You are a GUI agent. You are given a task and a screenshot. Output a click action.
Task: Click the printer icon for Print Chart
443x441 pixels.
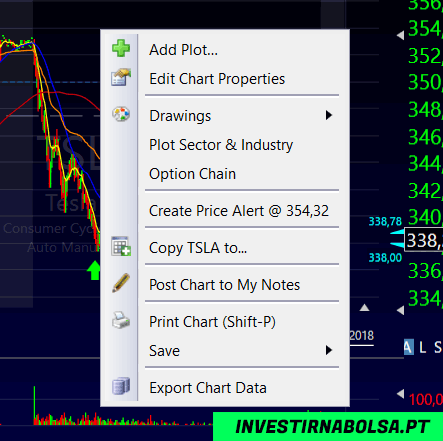pos(121,320)
